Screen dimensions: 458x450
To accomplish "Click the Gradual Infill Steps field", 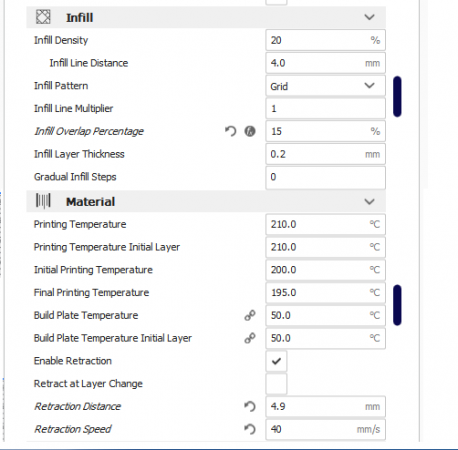I will (x=326, y=177).
